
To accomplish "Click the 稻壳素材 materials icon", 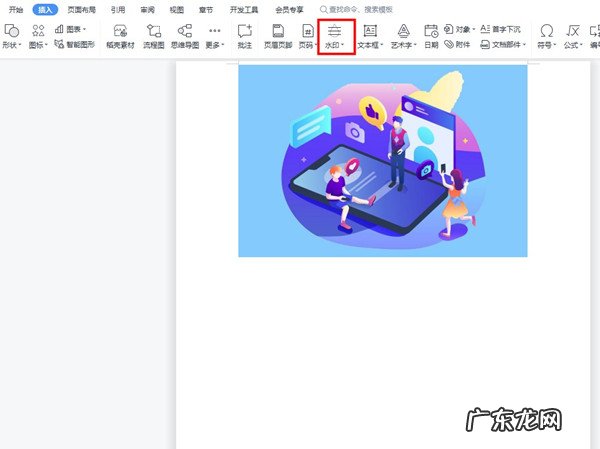I will point(120,37).
